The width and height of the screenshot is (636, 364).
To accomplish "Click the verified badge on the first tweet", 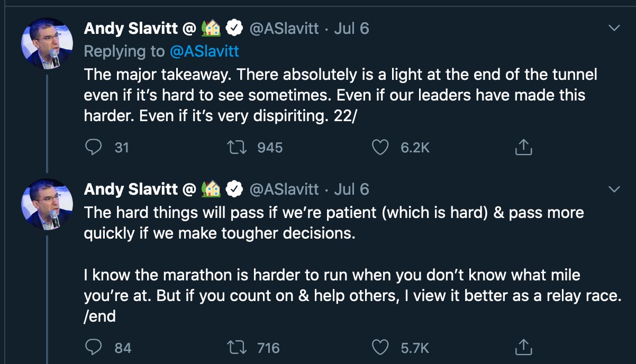I will pyautogui.click(x=235, y=28).
